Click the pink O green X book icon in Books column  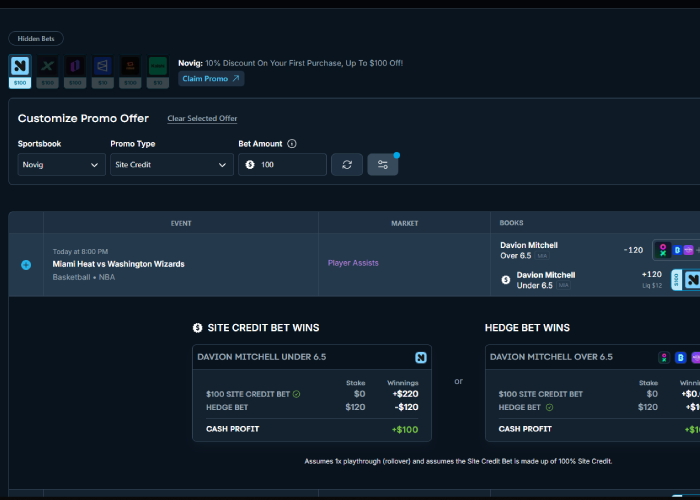point(663,250)
